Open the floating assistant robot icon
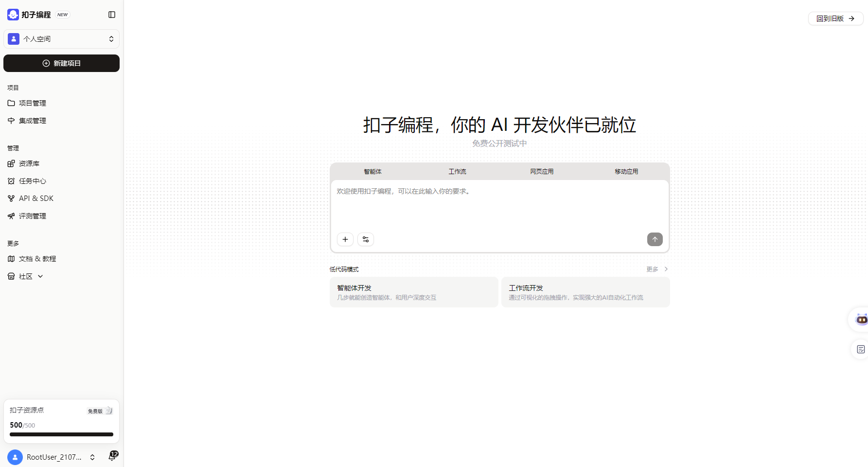868x467 pixels. (x=861, y=320)
